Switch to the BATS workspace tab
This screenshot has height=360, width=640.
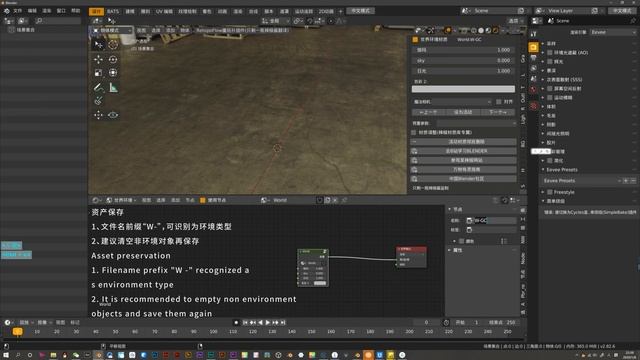click(x=113, y=11)
